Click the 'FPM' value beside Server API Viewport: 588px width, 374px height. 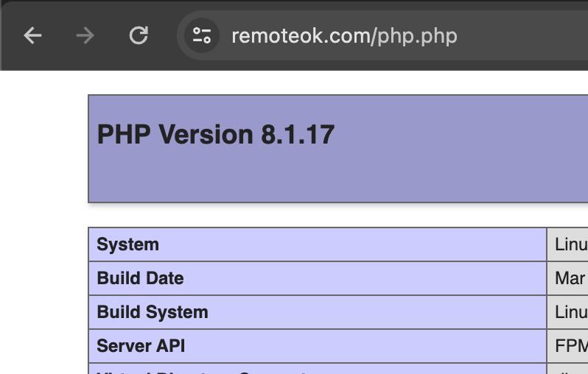pyautogui.click(x=571, y=346)
